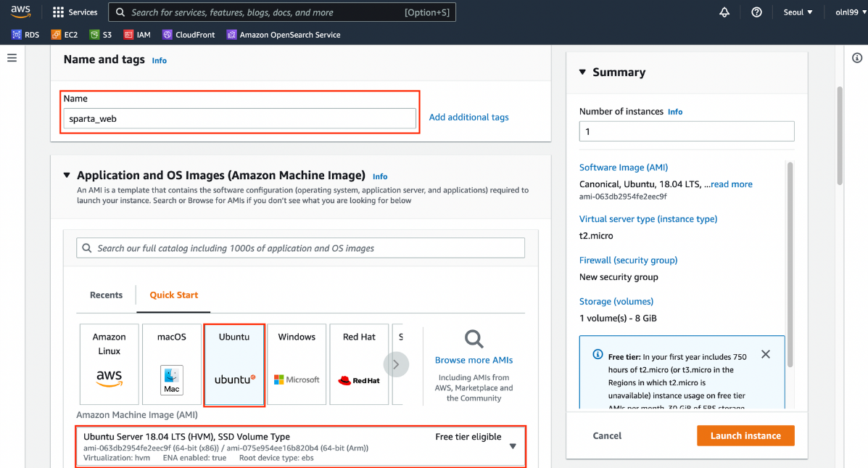Open the info panel circle icon

tap(857, 58)
